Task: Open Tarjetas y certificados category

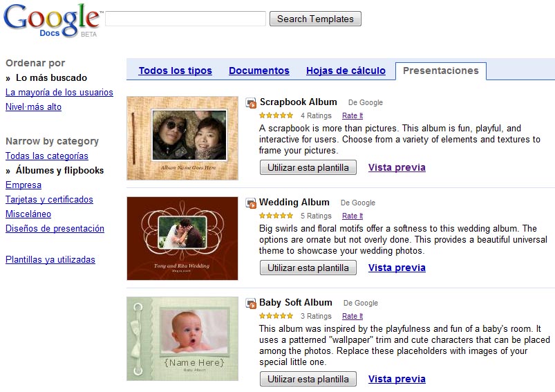Action: click(x=49, y=199)
